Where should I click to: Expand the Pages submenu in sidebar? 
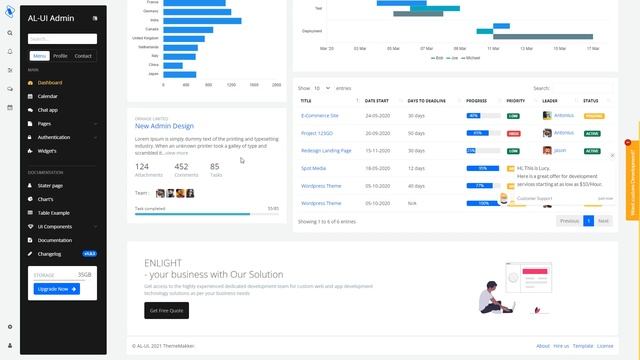96,124
